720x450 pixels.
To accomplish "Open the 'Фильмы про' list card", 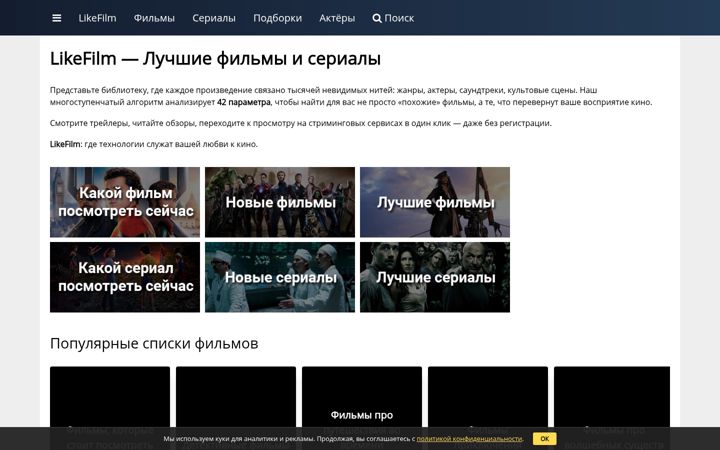I will pos(362,408).
